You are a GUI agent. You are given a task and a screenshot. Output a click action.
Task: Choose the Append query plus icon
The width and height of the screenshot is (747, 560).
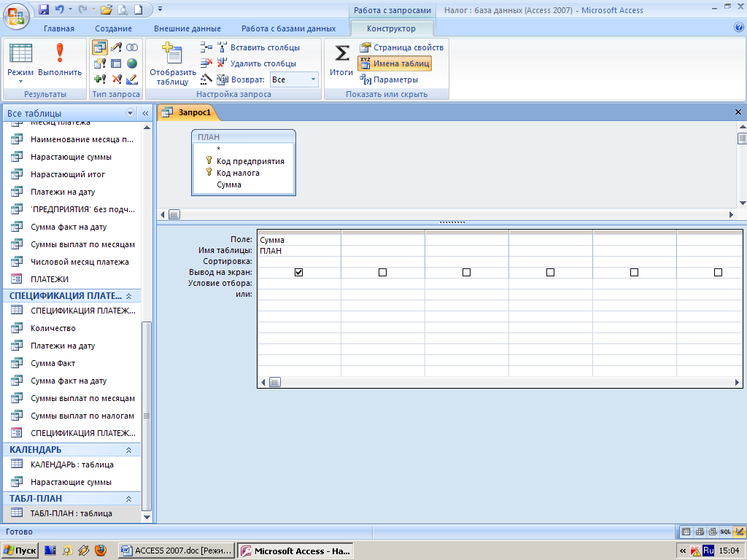click(99, 79)
